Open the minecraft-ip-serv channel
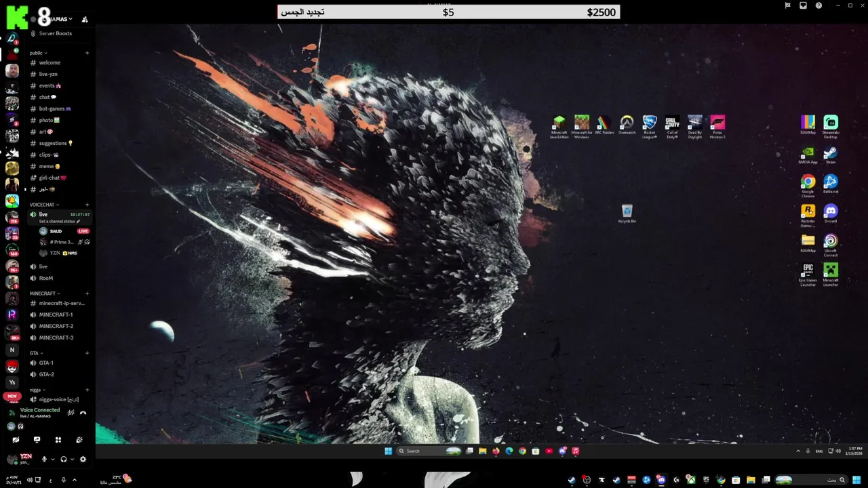868x488 pixels. coord(59,303)
